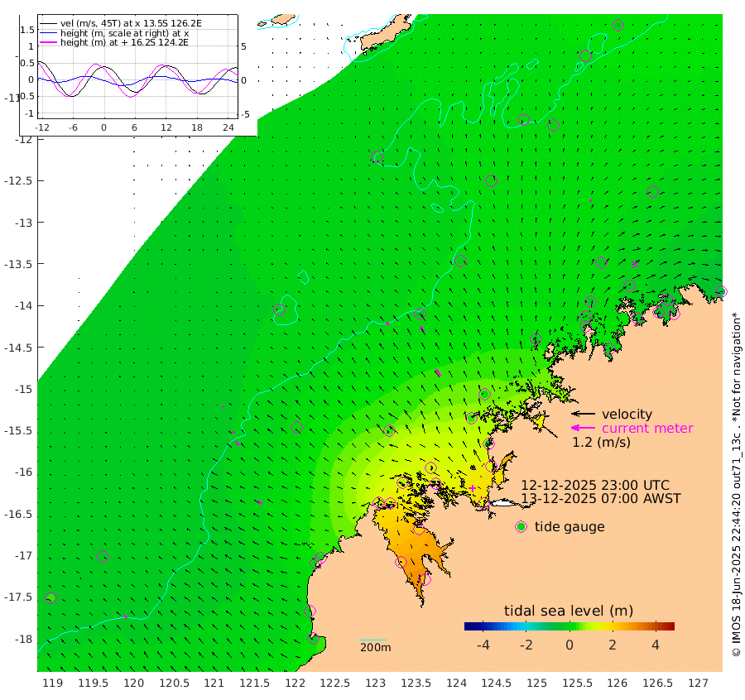Click the black velocity legend arrow
The image size is (745, 700).
[583, 414]
